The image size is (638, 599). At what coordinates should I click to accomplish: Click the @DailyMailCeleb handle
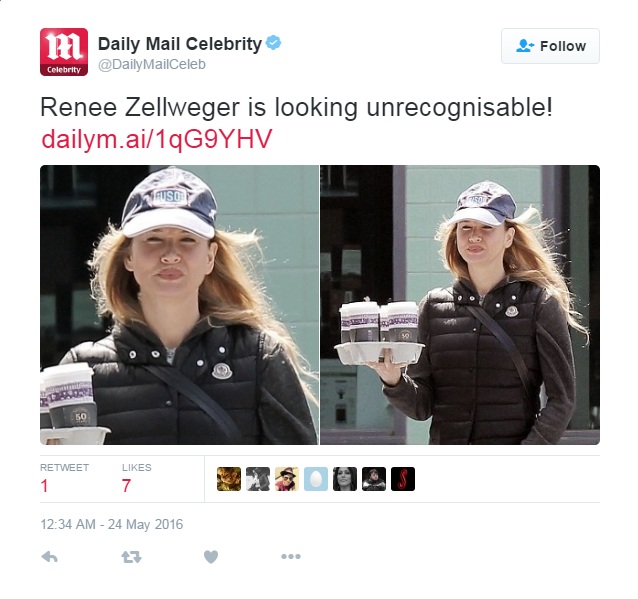(x=152, y=64)
